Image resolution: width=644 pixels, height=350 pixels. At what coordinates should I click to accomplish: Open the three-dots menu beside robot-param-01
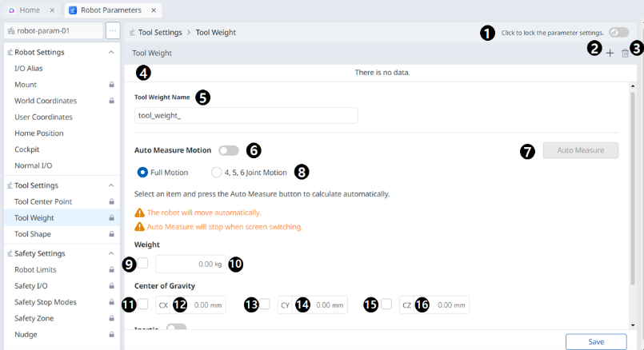(113, 31)
